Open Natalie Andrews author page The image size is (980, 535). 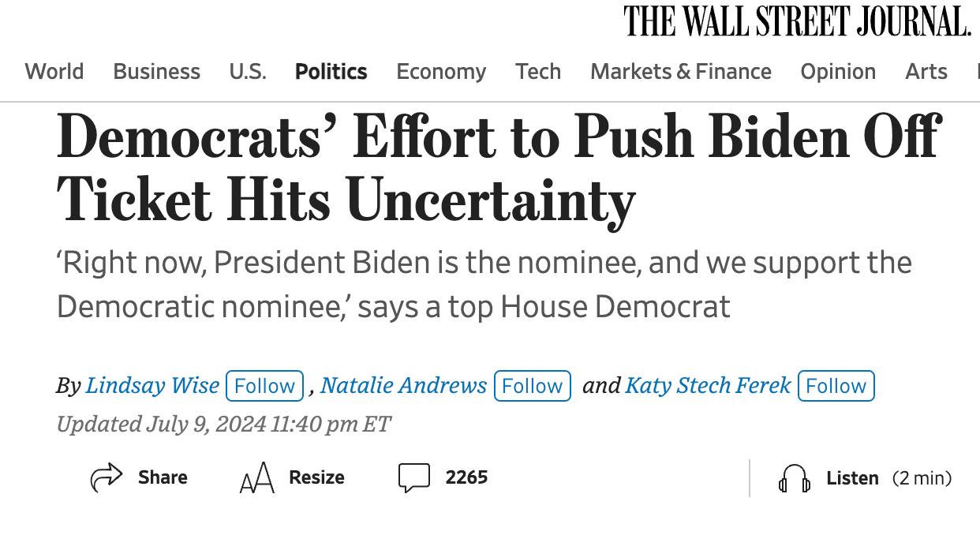click(403, 385)
